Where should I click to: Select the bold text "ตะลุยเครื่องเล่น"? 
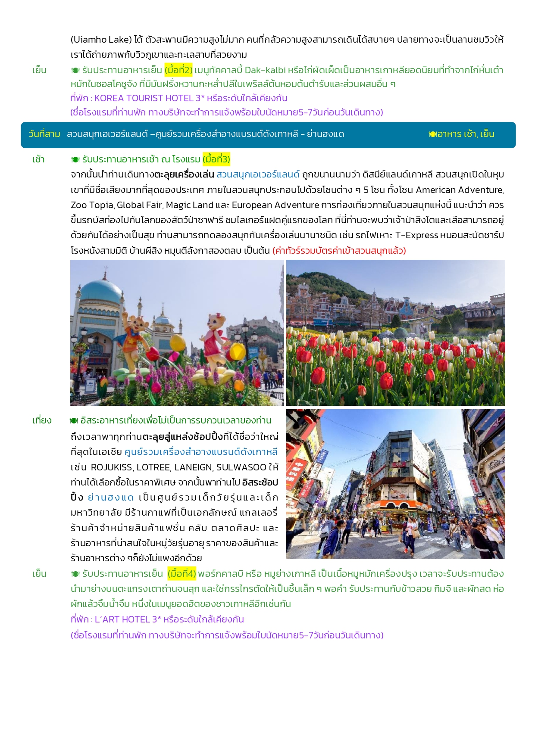click(184, 174)
